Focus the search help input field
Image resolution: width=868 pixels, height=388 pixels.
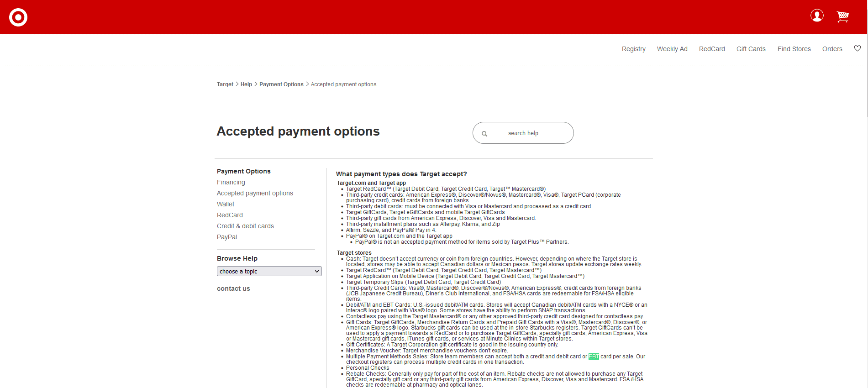(523, 133)
